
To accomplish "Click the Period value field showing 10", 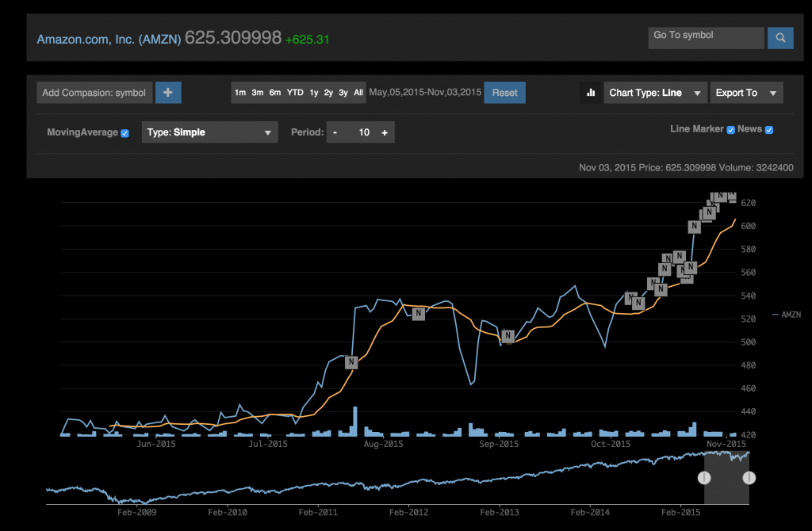I will click(363, 132).
